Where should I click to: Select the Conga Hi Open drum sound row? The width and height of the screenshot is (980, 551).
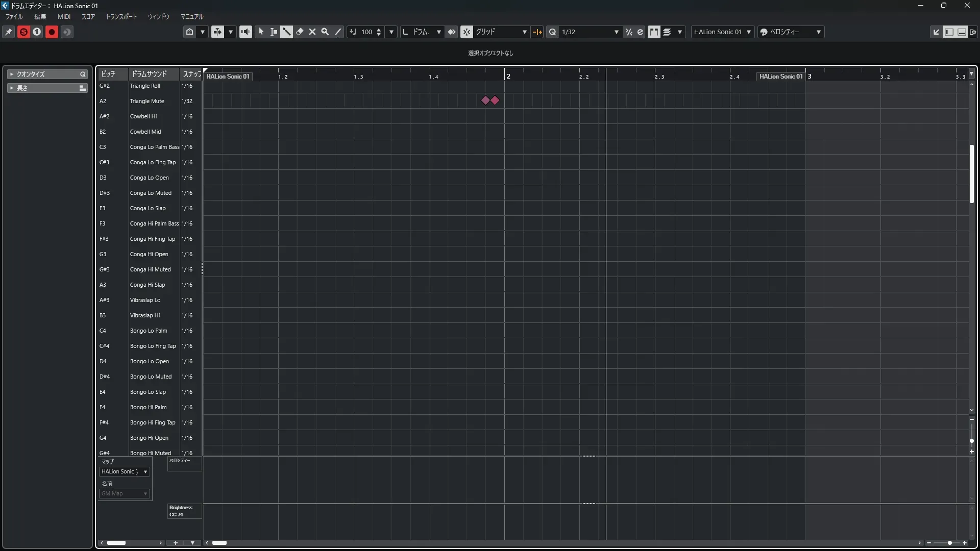click(x=149, y=254)
